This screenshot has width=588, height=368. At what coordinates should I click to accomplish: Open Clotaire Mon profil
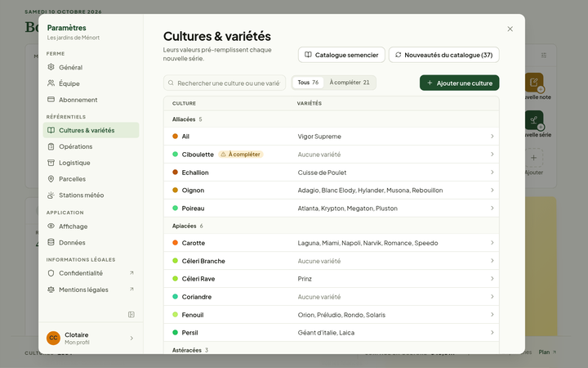tap(91, 338)
